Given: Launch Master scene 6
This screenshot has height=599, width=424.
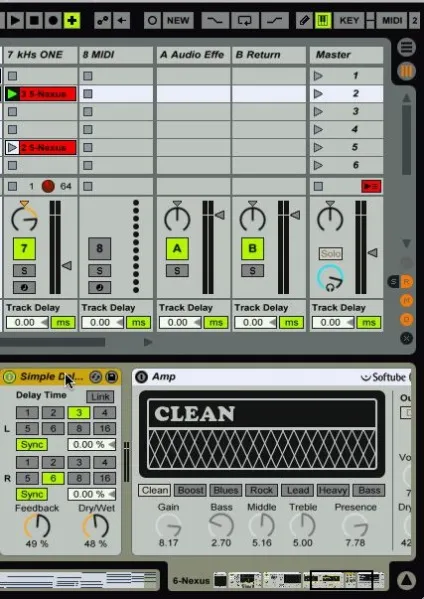Looking at the screenshot, I should click(318, 165).
